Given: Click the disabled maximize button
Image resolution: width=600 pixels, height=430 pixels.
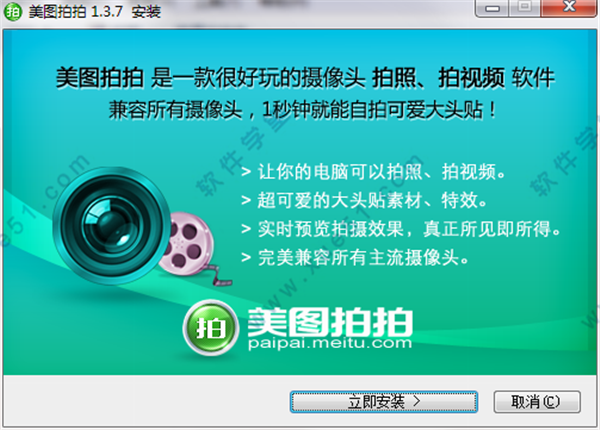Looking at the screenshot, I should [x=525, y=8].
